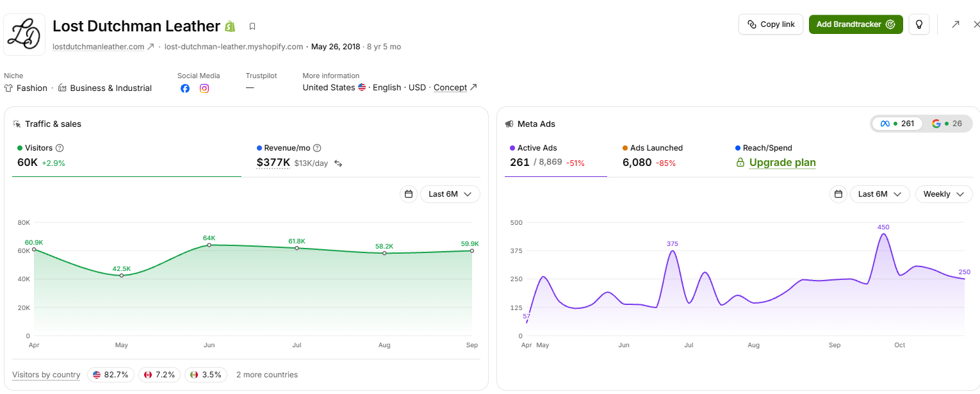
Task: Click the $377K revenue value
Action: [x=274, y=163]
